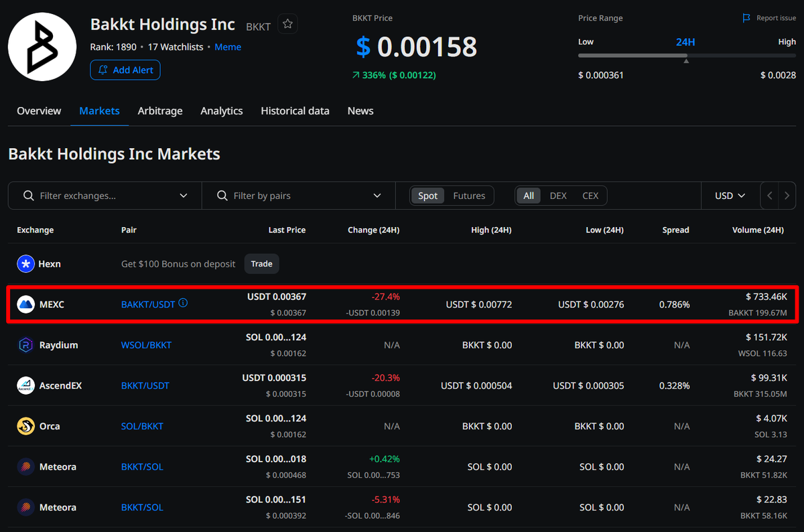Click the 336% price change indicator
This screenshot has height=532, width=804.
click(x=394, y=75)
